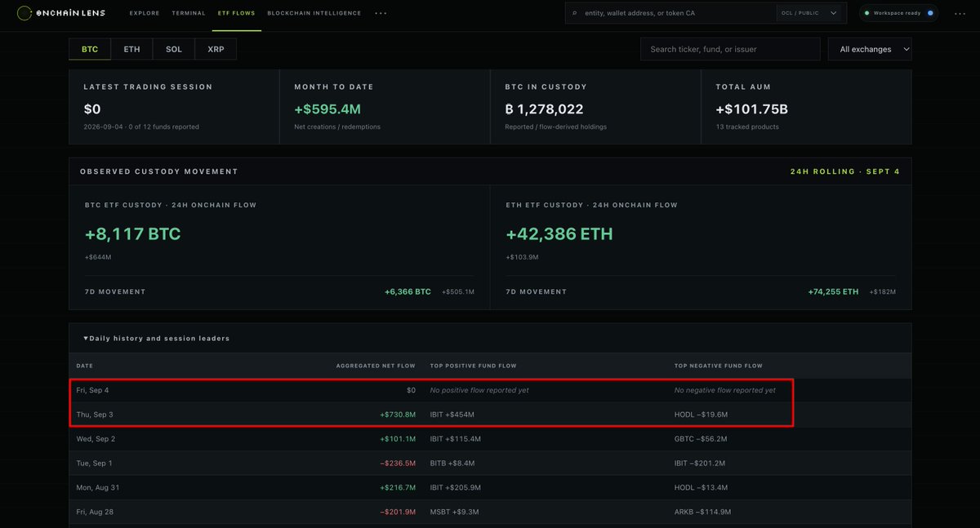Click the ticker, fund, or issuer search field
Screen dimensions: 980x528
click(x=730, y=49)
